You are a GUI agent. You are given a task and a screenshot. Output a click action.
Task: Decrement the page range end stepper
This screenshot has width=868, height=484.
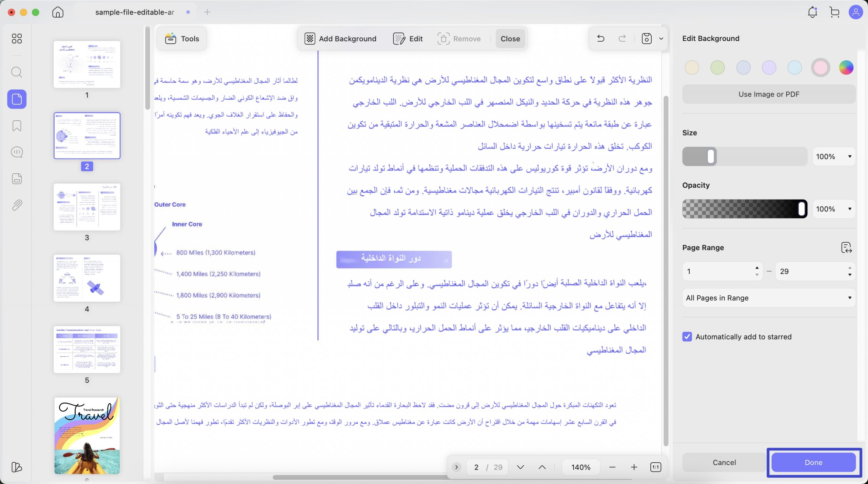[x=850, y=275]
